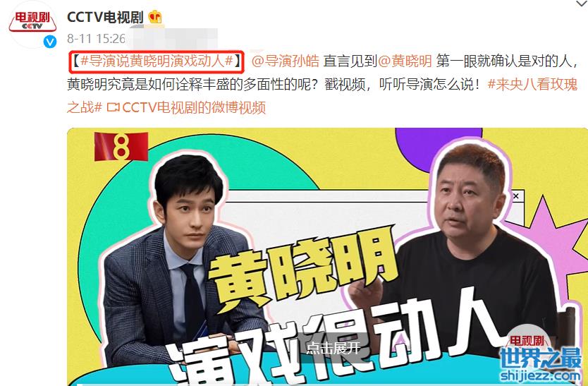Click the 世界之最 shijiezz.com watermark
Viewport: 588px width, 386px height.
(x=540, y=363)
